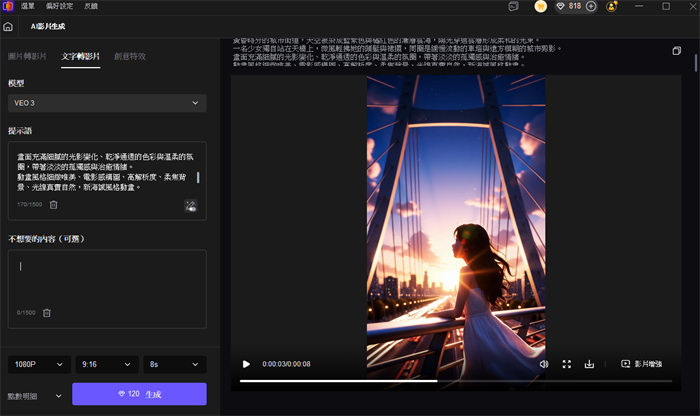Delete negative prompt using its trash icon
The image size is (700, 416).
click(x=46, y=313)
